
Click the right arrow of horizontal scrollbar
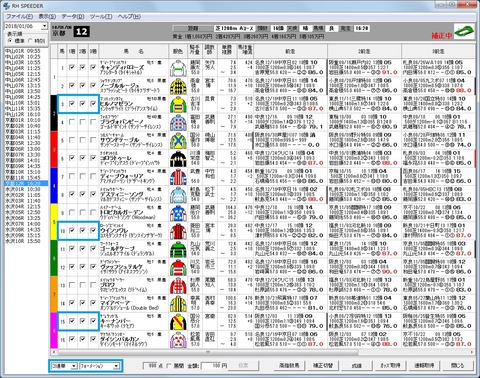(x=472, y=352)
